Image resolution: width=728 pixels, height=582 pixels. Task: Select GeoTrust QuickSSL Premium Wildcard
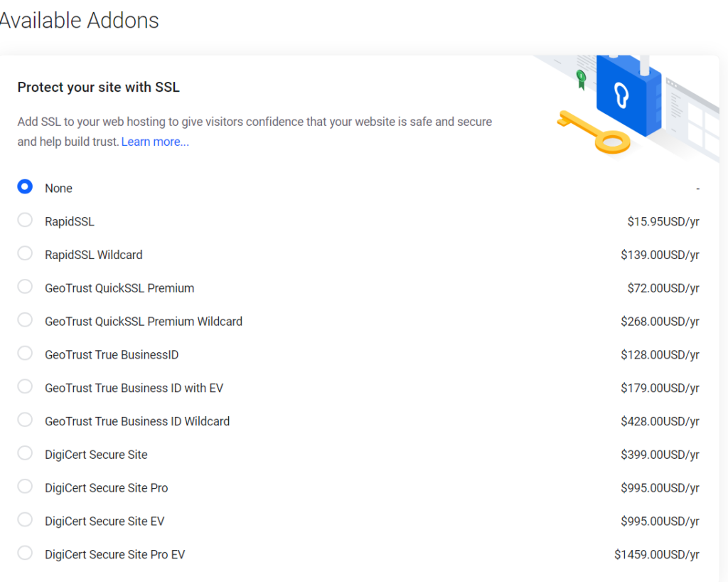pyautogui.click(x=25, y=320)
